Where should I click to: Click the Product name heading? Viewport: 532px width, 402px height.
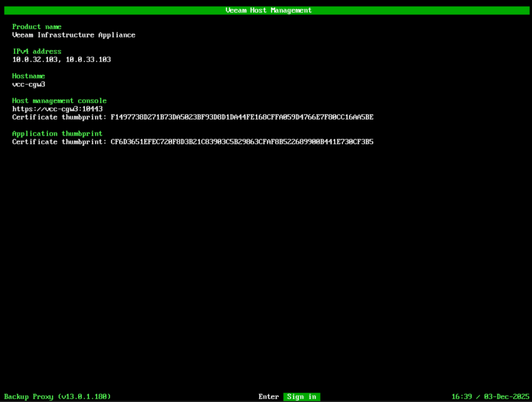click(x=37, y=27)
